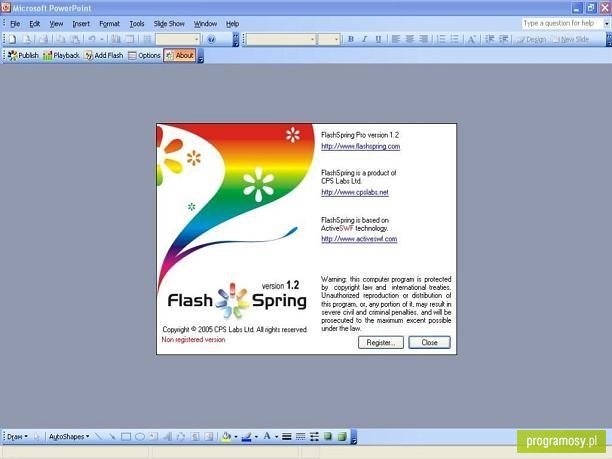This screenshot has width=612, height=459.
Task: Click the Line Style icon
Action: 286,436
